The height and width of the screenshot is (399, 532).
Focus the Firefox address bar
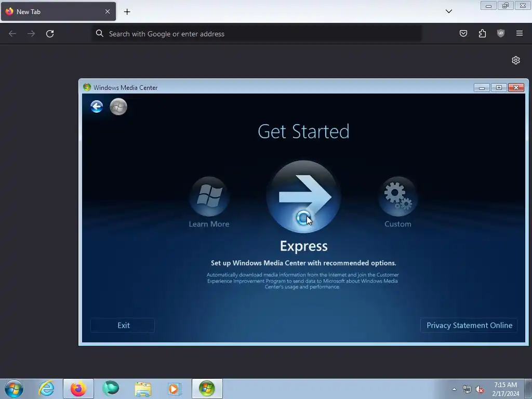tap(257, 34)
